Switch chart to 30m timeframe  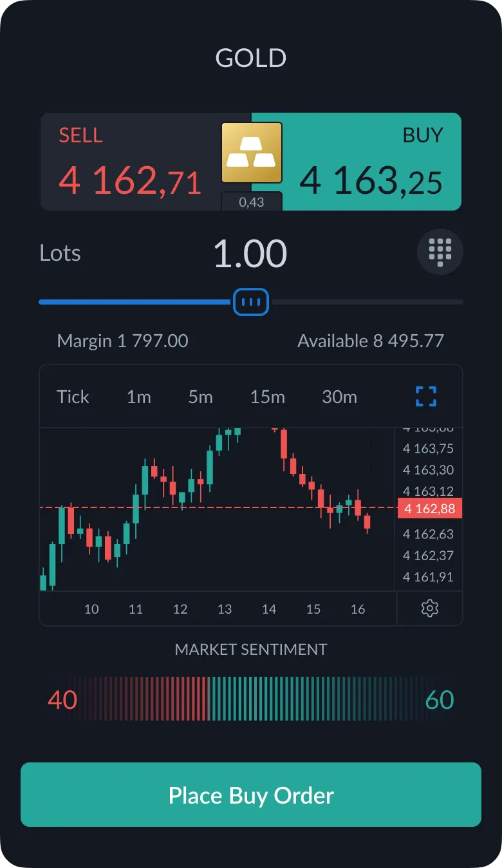click(339, 397)
